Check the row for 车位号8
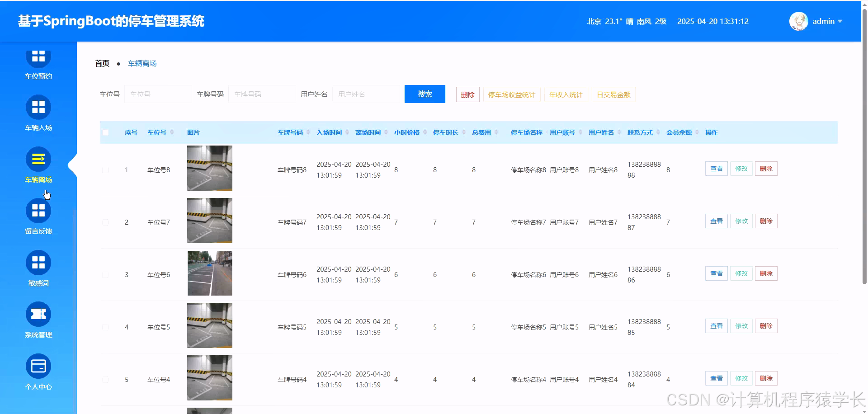Image resolution: width=868 pixels, height=414 pixels. (x=105, y=170)
